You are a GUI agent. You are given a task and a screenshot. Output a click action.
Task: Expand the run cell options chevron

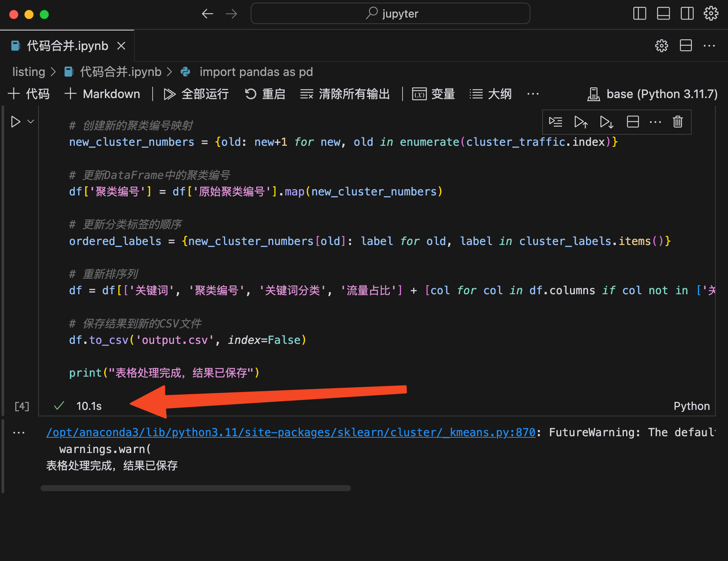(x=31, y=122)
